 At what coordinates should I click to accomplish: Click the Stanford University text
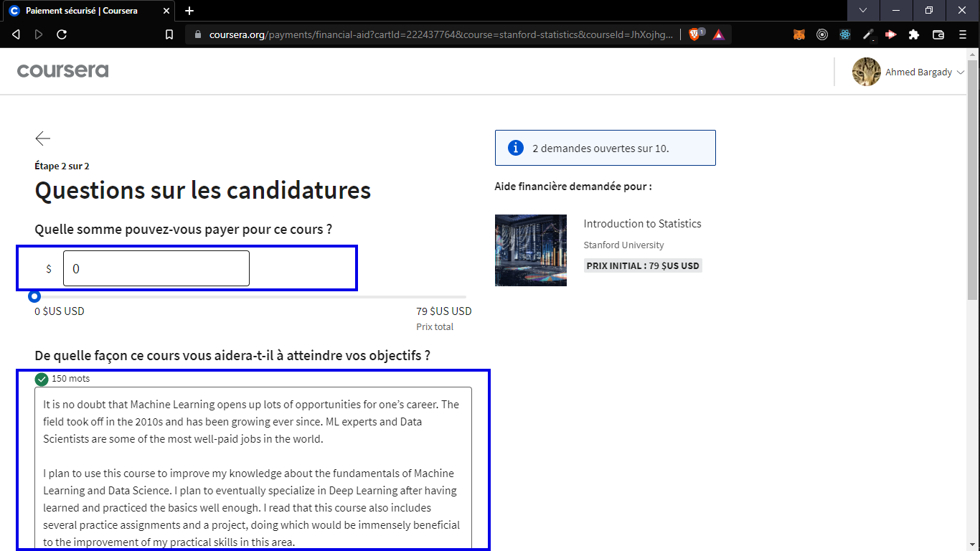click(x=623, y=245)
